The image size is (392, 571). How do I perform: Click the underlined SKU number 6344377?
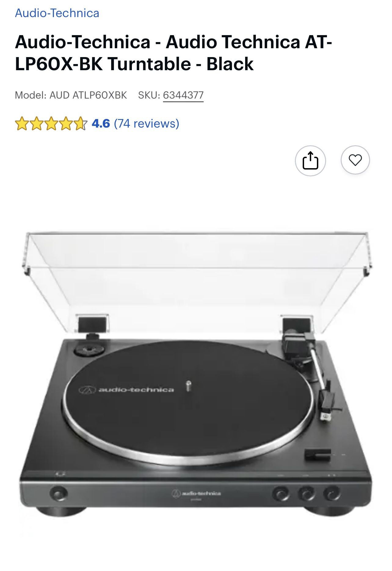tap(183, 95)
